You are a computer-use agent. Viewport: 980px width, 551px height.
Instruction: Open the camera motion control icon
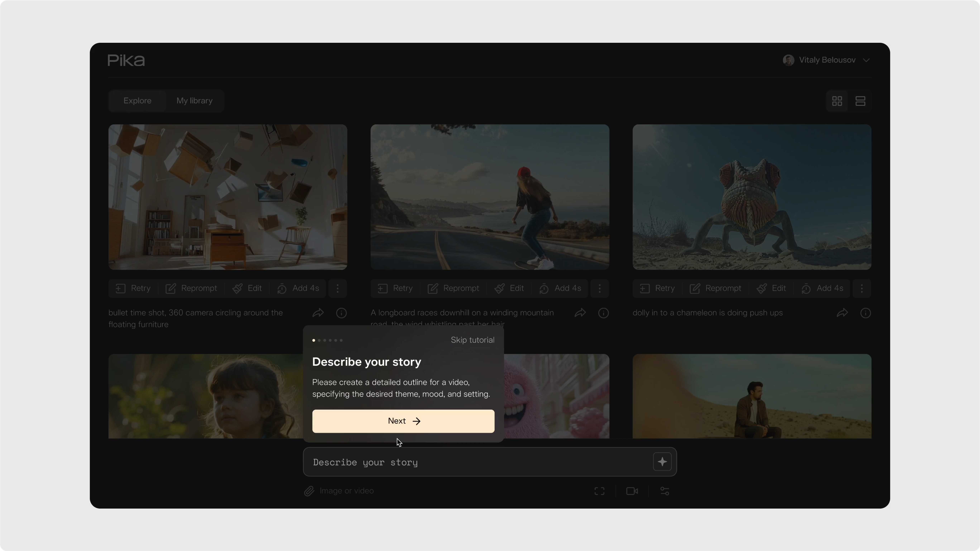click(x=632, y=491)
